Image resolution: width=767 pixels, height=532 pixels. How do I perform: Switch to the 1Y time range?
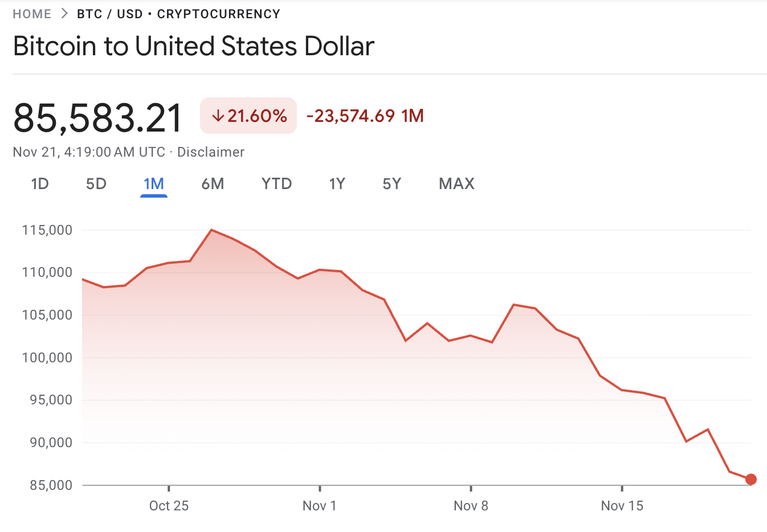point(337,183)
